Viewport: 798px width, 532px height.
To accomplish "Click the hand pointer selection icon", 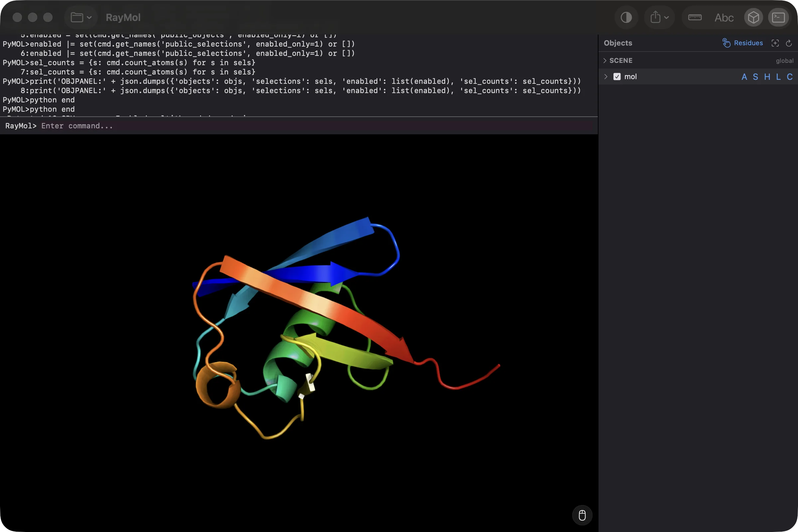I will coord(727,43).
